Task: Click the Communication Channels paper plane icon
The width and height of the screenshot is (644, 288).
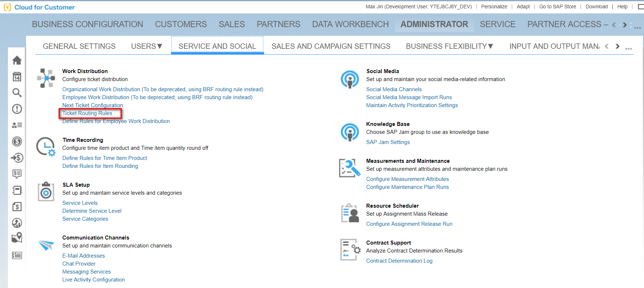Action: 46,245
